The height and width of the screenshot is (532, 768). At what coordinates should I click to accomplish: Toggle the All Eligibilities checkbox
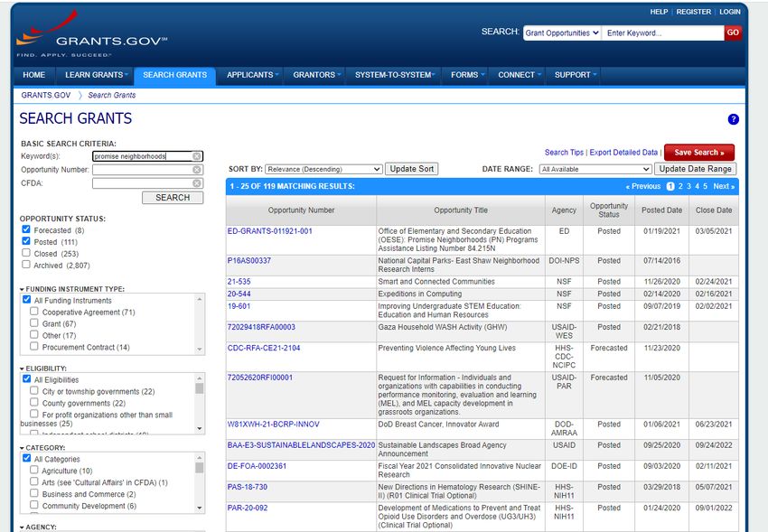tap(26, 378)
